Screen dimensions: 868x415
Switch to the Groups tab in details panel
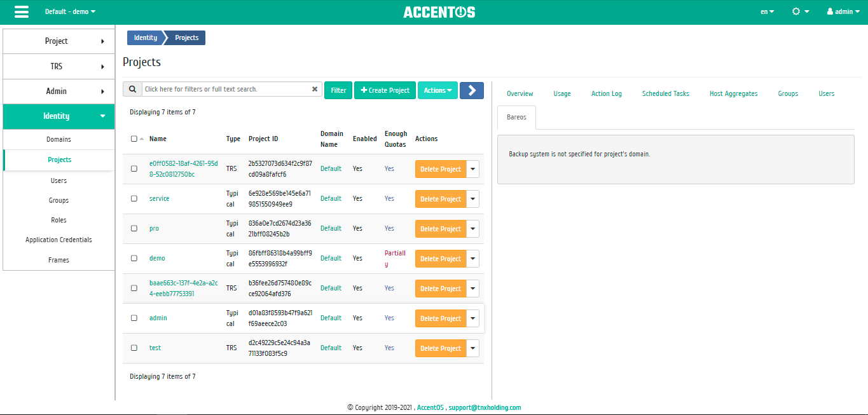788,93
